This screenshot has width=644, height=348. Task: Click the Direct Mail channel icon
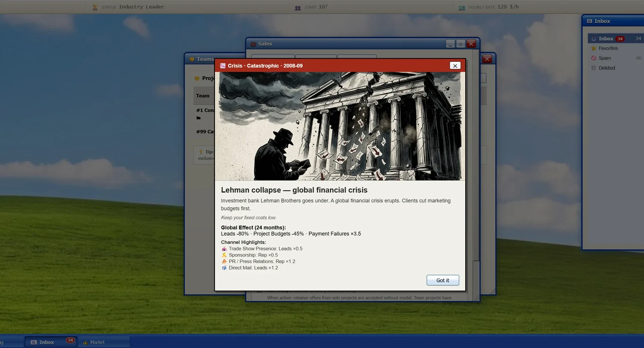[x=224, y=268]
